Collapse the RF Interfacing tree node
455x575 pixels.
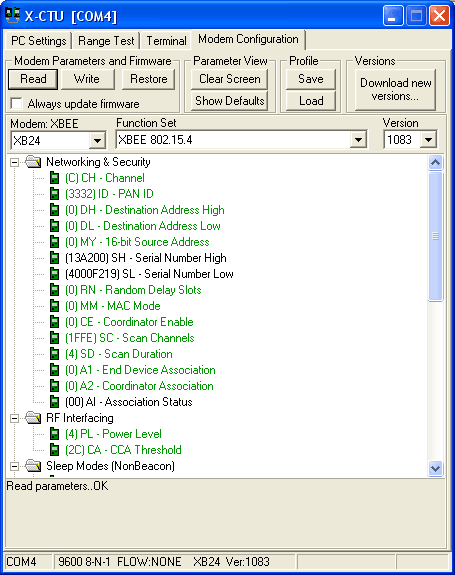14,418
